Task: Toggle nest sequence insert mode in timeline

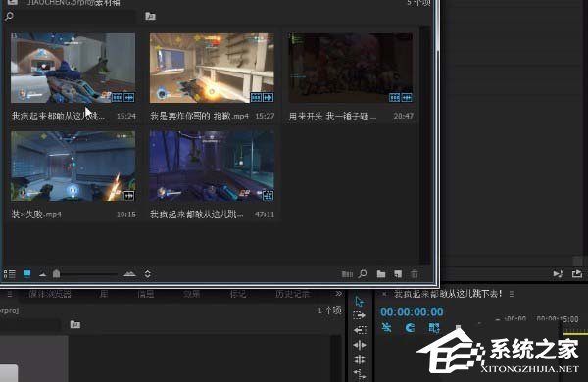Action: coord(387,328)
